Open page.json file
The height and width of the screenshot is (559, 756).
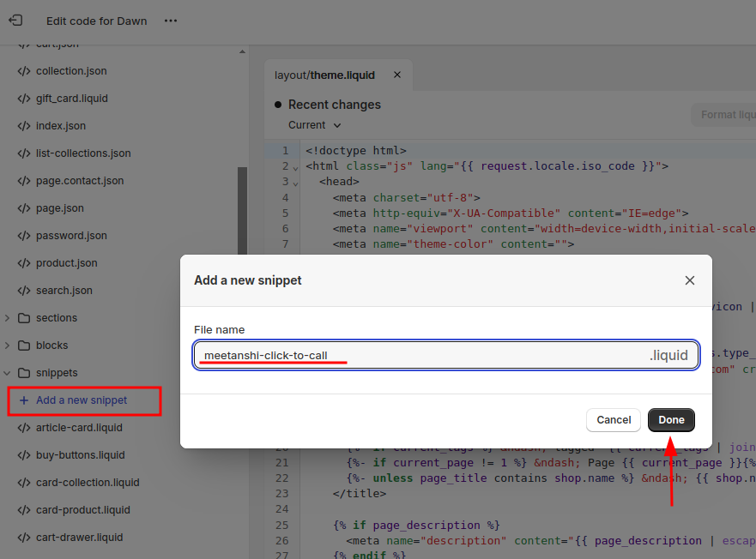(60, 208)
